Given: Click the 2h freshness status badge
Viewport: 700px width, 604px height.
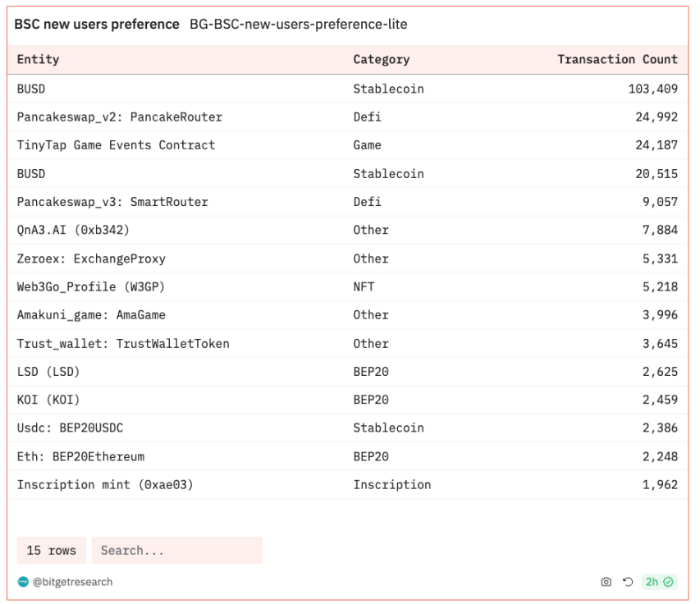Looking at the screenshot, I should point(659,582).
